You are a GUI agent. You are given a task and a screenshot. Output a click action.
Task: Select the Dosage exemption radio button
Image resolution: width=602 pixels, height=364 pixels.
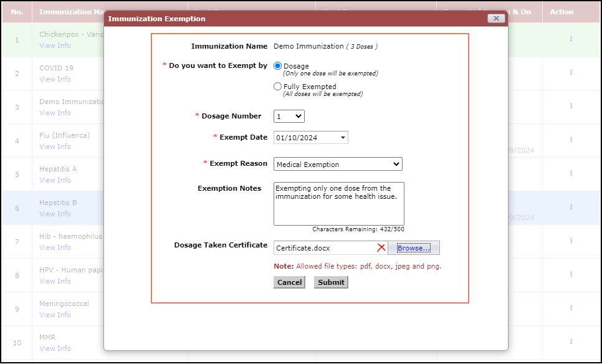(278, 66)
